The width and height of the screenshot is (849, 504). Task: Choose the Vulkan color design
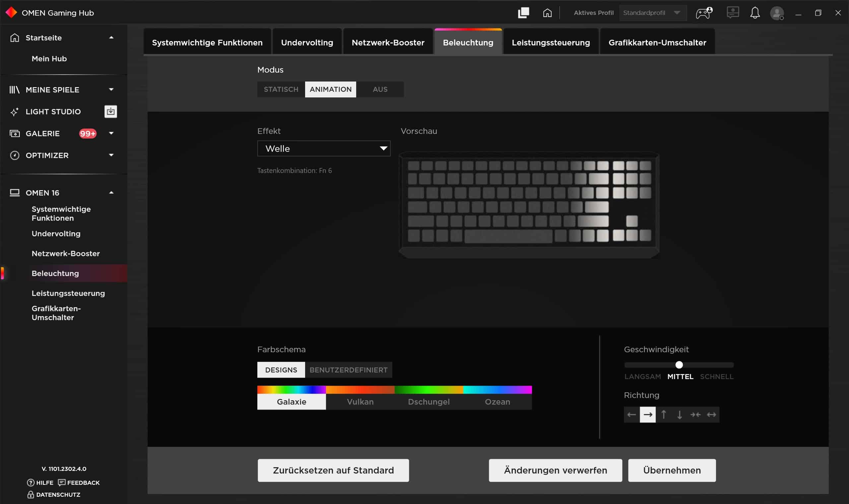pyautogui.click(x=360, y=402)
